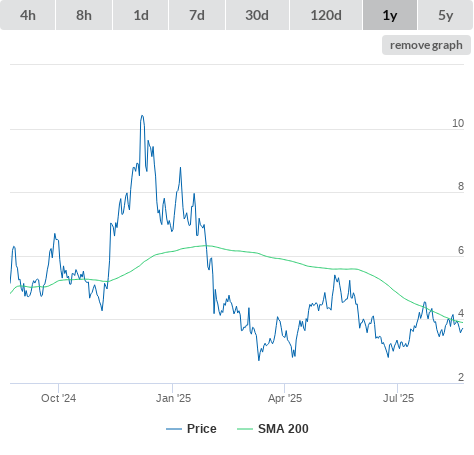This screenshot has height=455, width=474.
Task: Click the Jul '25 axis label
Action: click(398, 398)
